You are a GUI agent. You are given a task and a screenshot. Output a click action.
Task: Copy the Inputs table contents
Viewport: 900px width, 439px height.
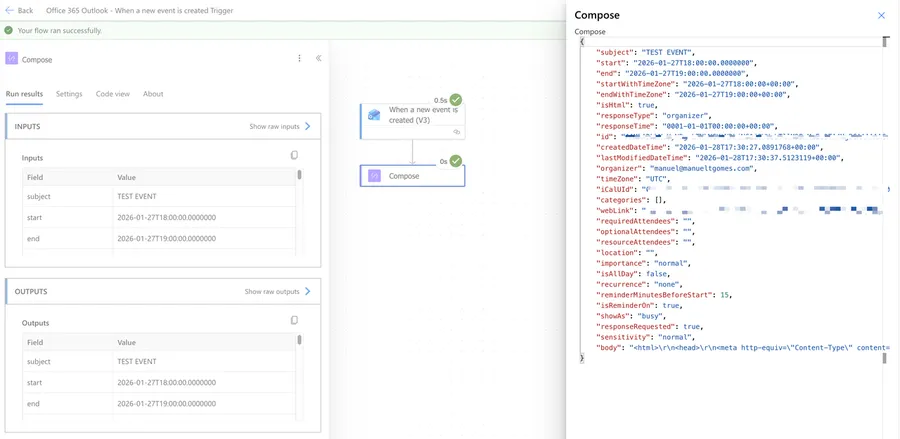[294, 156]
